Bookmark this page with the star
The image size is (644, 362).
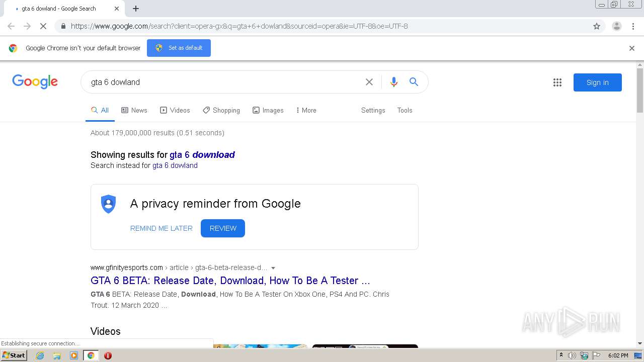point(597,26)
